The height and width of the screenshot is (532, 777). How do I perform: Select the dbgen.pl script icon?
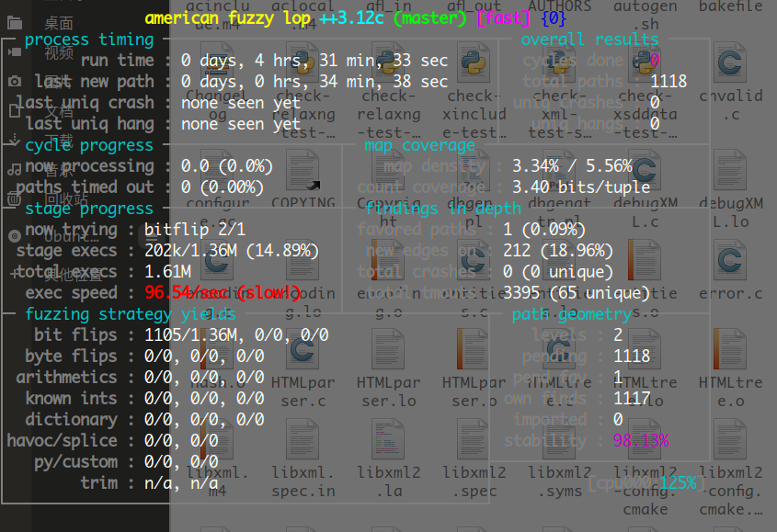click(x=474, y=170)
